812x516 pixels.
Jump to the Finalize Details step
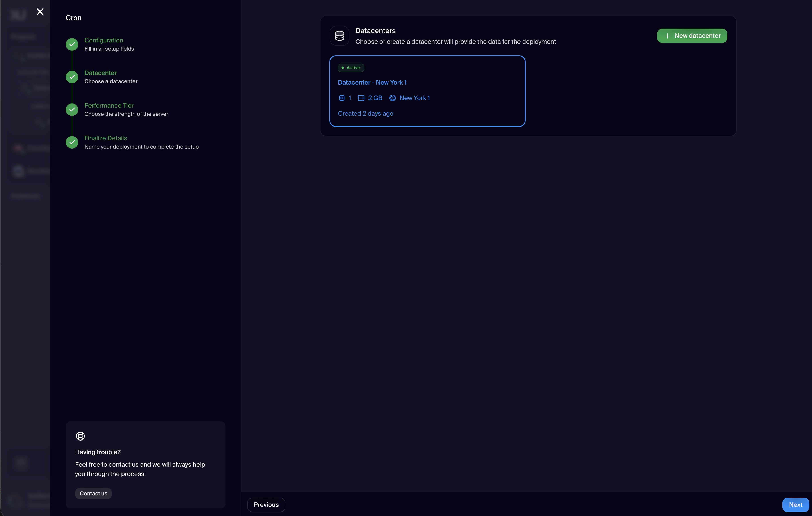pos(105,138)
